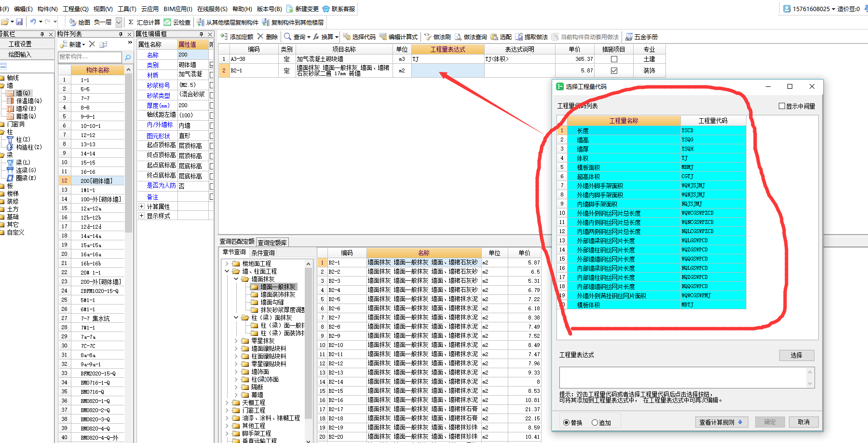Open 工程量(Q) menu
The height and width of the screenshot is (443, 868).
[76, 9]
